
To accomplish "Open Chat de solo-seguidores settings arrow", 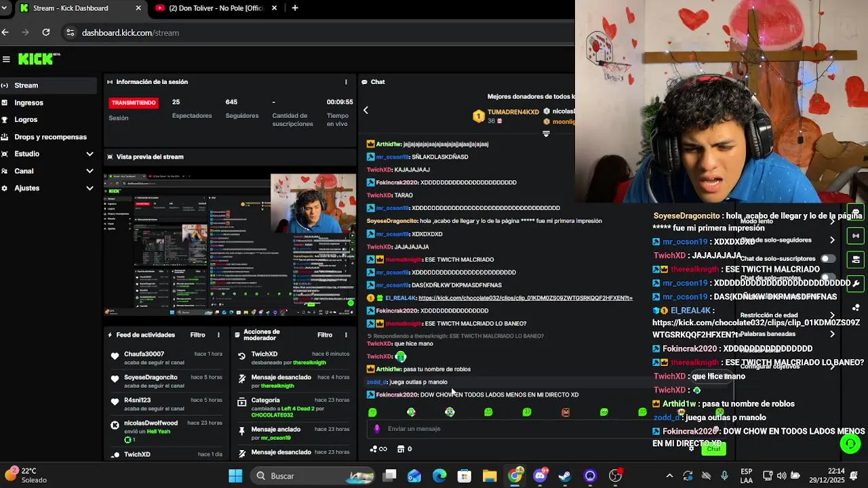I will pos(832,240).
